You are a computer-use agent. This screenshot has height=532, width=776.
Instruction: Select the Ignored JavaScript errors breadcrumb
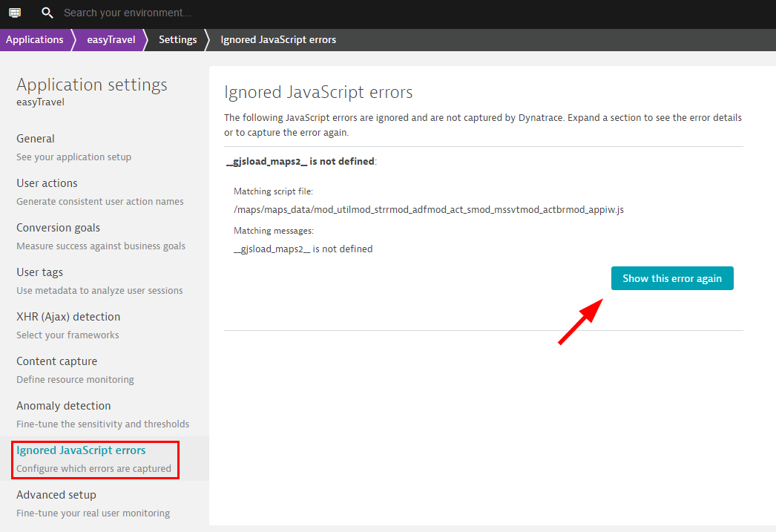tap(278, 40)
